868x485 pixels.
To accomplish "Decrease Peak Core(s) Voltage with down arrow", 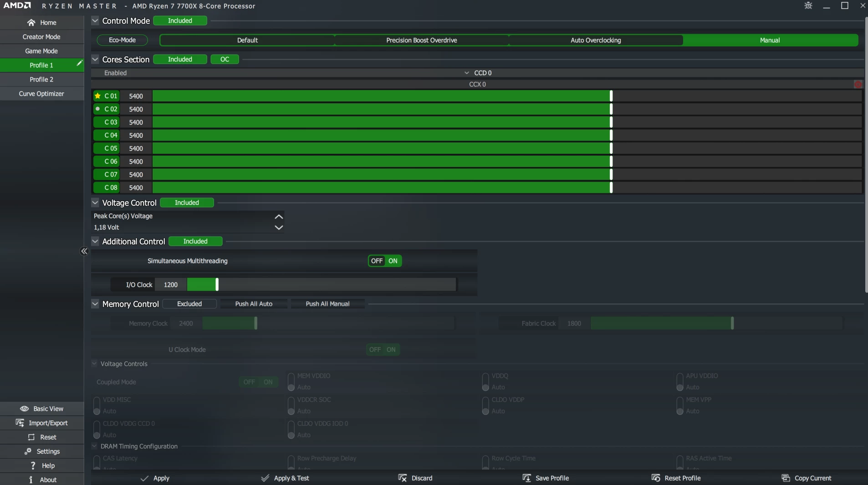I will click(x=279, y=227).
